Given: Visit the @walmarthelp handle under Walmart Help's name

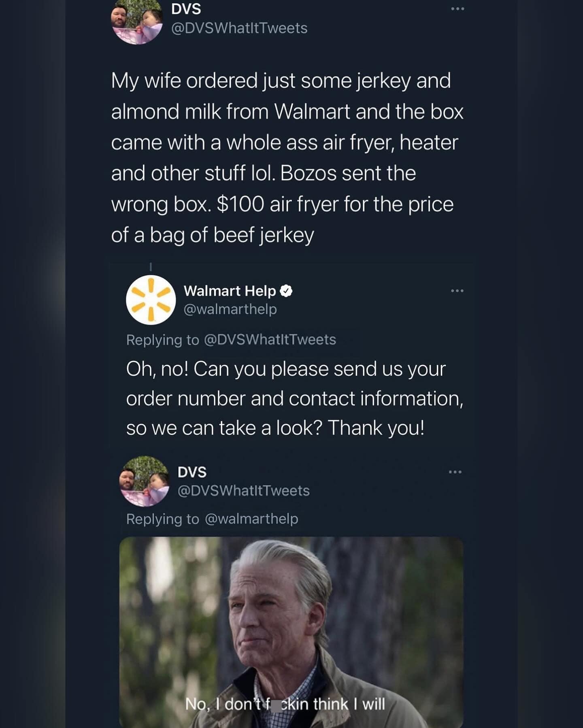Looking at the screenshot, I should click(x=230, y=309).
